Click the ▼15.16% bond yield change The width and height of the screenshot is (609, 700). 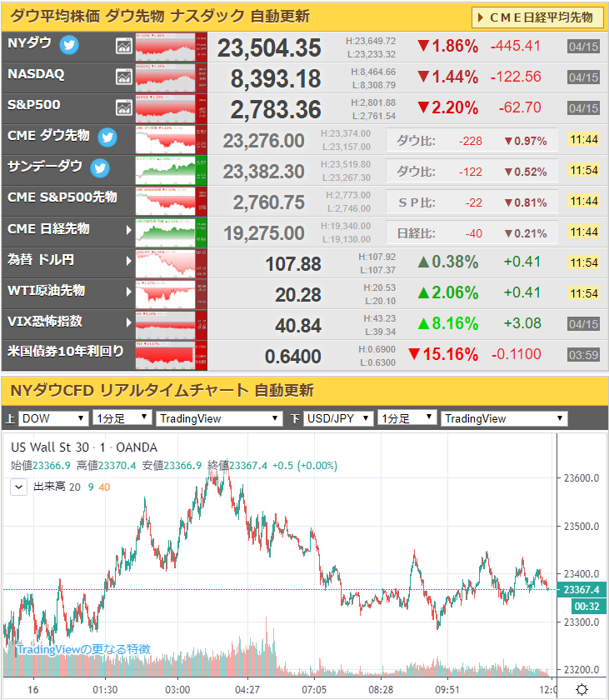(443, 354)
